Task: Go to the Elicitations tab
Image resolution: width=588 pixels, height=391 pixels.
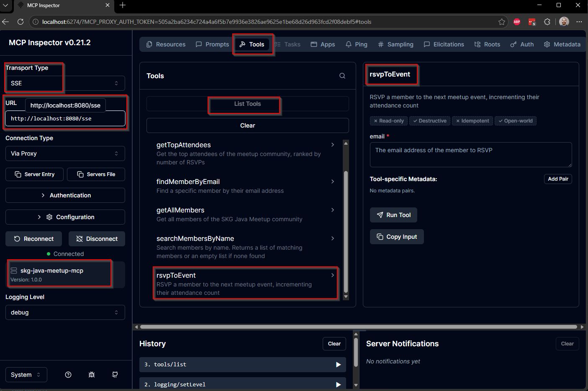Action: [x=444, y=44]
